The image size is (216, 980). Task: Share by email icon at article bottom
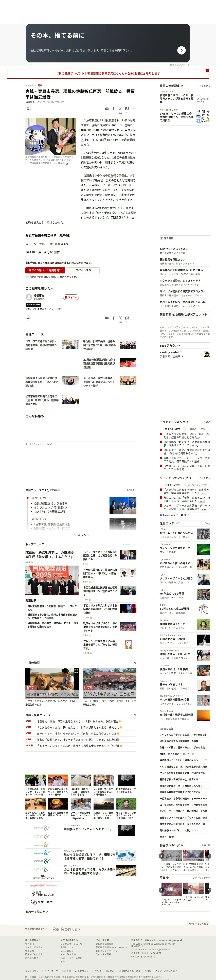[106, 318]
